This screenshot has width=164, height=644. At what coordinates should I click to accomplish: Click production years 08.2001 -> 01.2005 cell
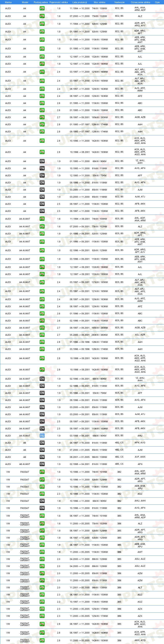79,457
